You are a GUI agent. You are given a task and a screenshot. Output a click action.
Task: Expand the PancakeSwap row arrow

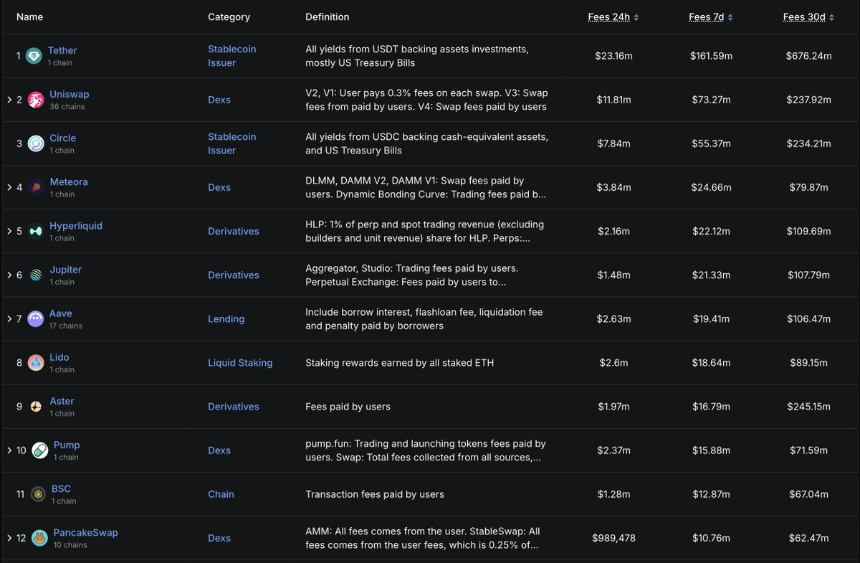click(x=9, y=538)
